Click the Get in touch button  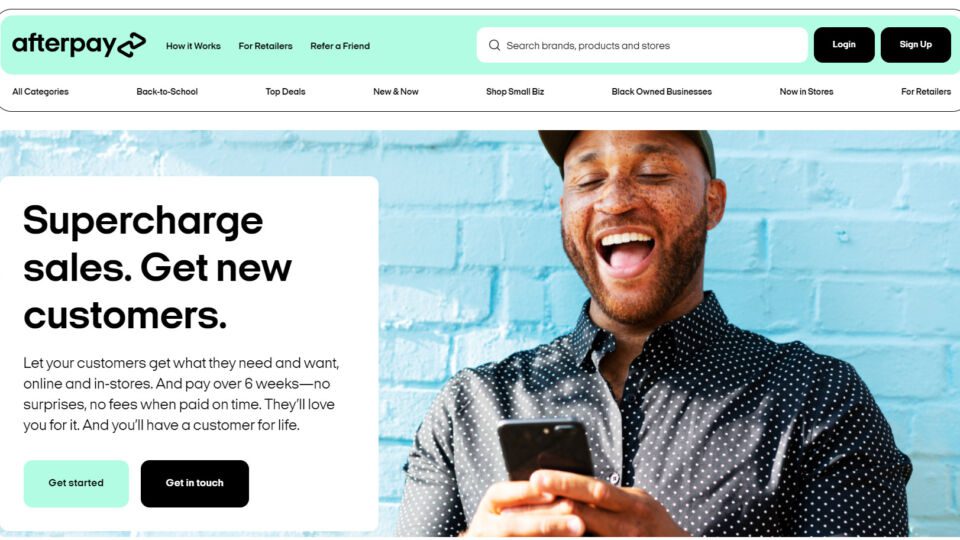pos(195,483)
